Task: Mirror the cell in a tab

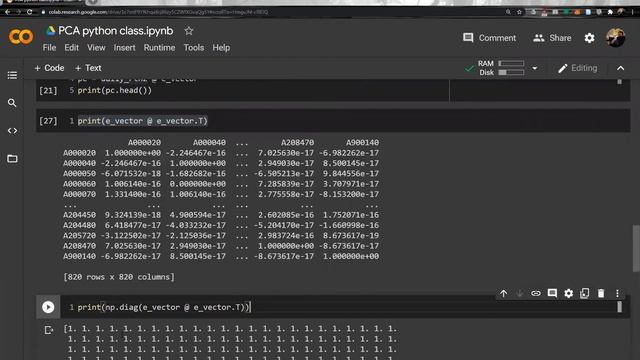Action: [x=584, y=293]
